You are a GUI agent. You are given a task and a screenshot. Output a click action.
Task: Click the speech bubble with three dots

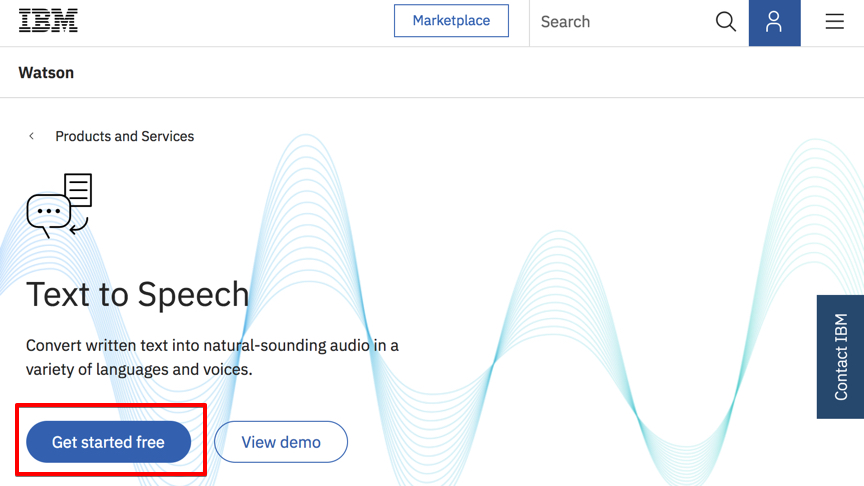coord(48,215)
